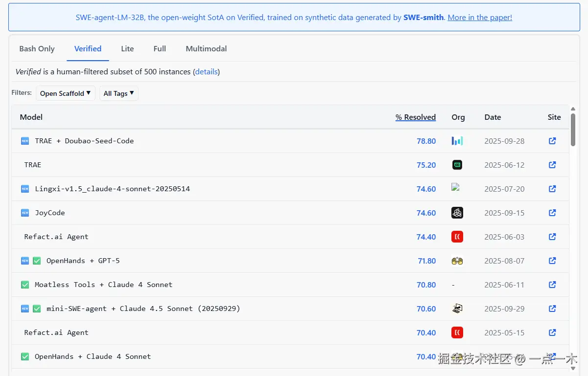
Task: Click red org logo for Refact.ai 70.40
Action: [x=457, y=332]
